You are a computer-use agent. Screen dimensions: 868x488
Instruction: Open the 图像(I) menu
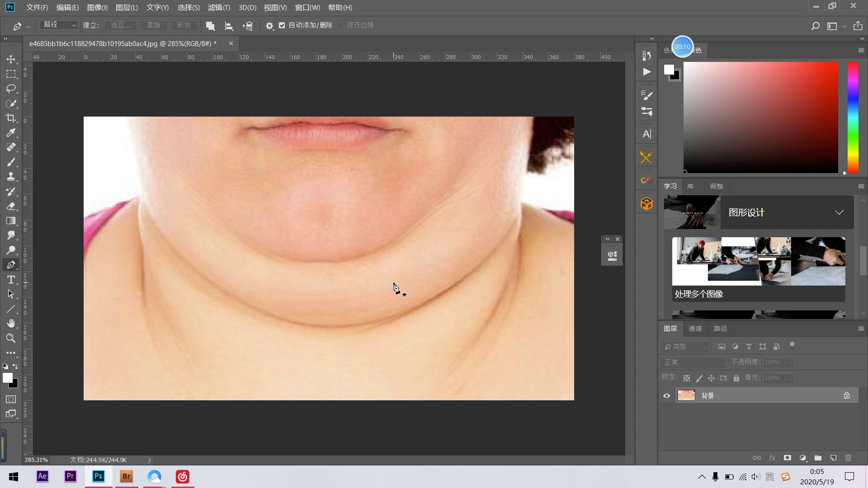97,8
